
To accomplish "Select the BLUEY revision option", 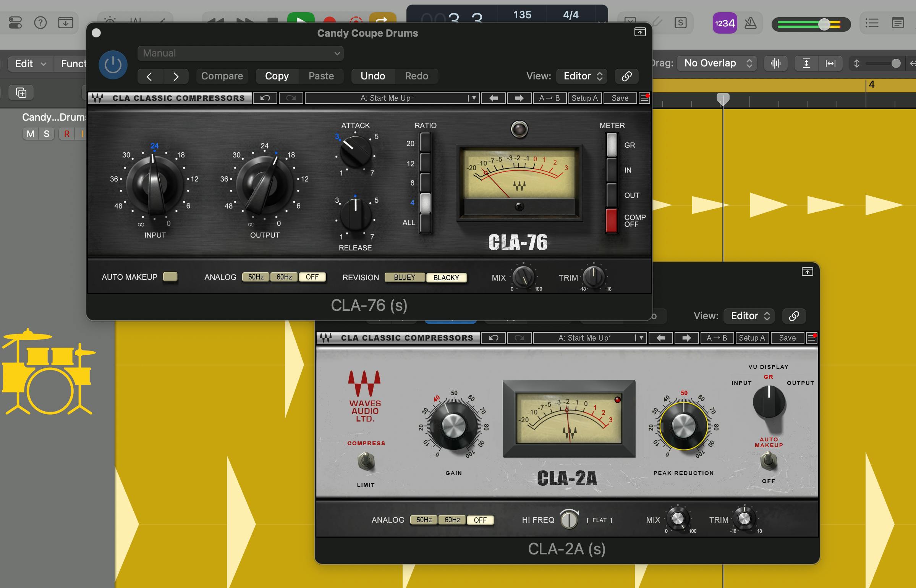I will click(404, 277).
